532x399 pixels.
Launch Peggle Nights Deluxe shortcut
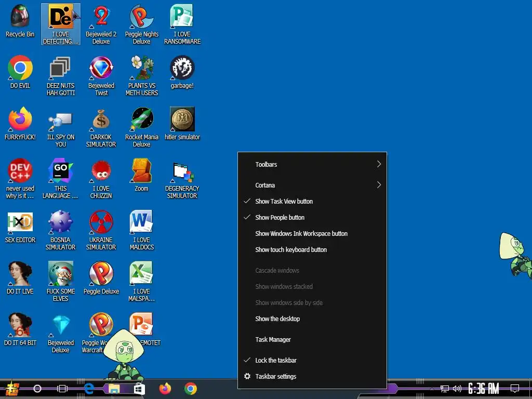click(141, 24)
